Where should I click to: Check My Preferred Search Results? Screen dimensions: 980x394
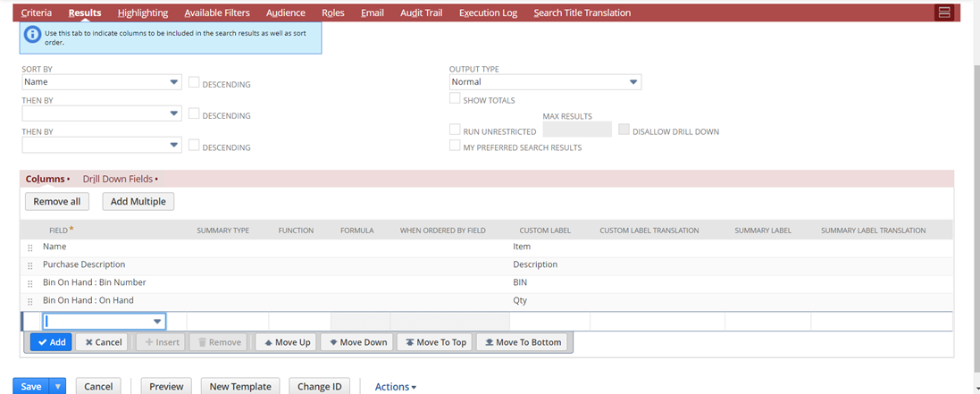point(455,146)
